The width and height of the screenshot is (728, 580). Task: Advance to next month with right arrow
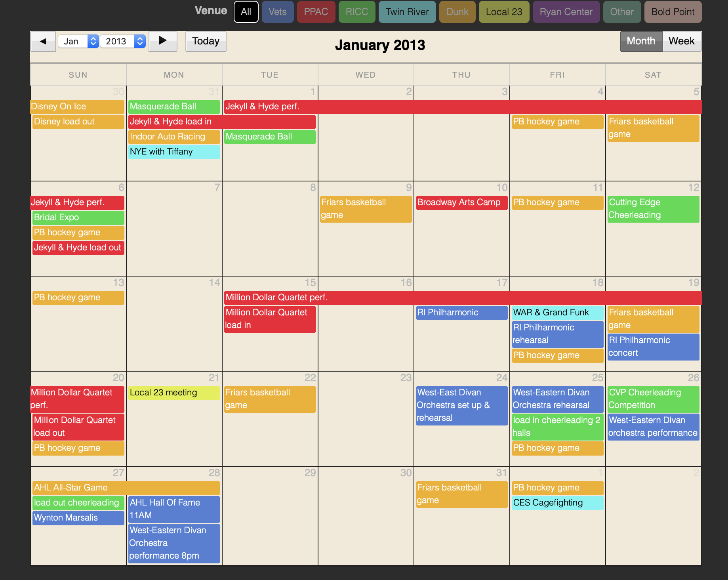click(162, 41)
